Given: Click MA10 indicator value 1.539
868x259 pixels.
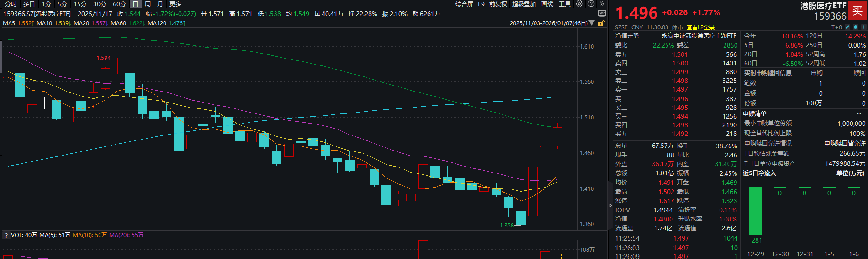Looking at the screenshot, I should pyautogui.click(x=62, y=23).
